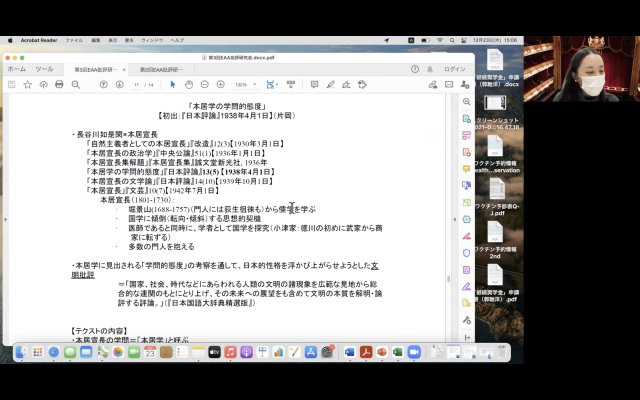Screen dimensions: 640x400
Task: Go to previous page arrow
Action: coord(104,84)
